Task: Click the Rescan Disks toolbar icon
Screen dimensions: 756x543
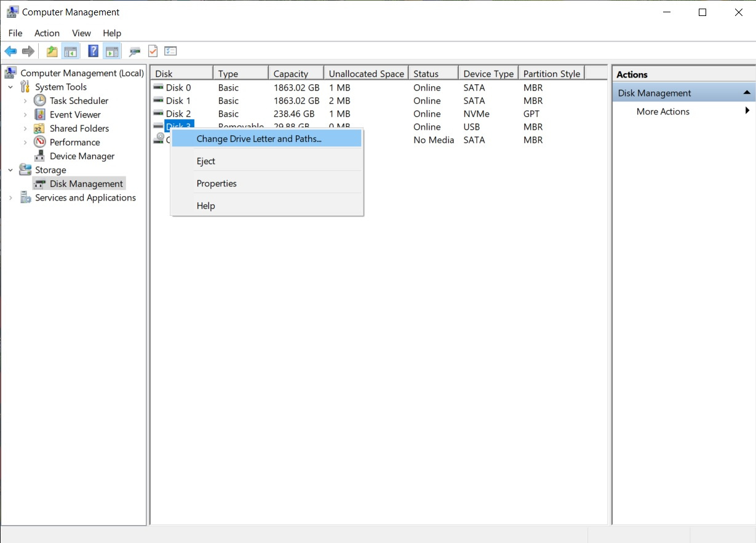Action: 135,52
